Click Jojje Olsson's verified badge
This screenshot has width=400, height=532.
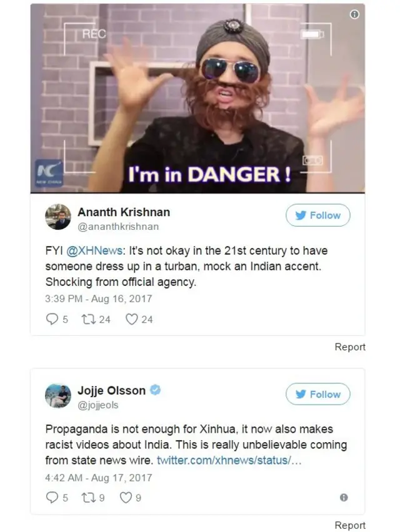(155, 390)
